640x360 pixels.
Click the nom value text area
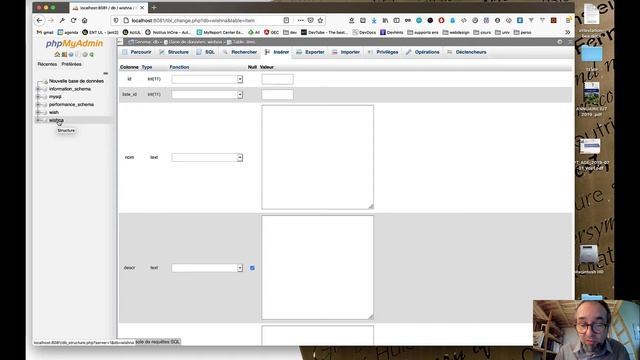pyautogui.click(x=318, y=157)
